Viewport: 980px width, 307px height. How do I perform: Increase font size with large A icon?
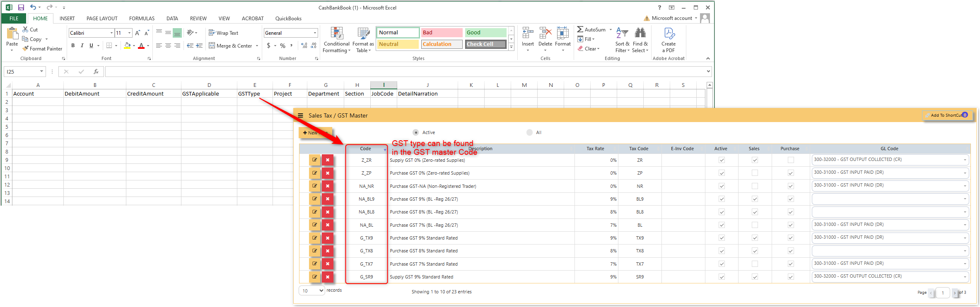[x=138, y=33]
